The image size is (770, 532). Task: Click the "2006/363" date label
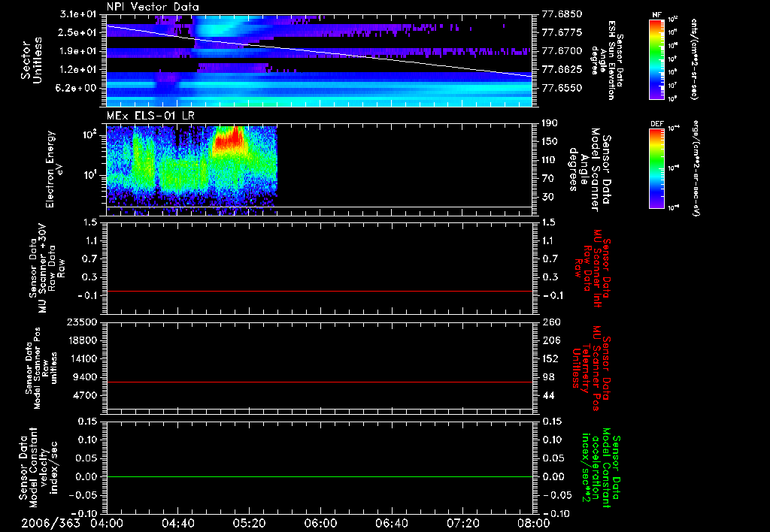tap(50, 523)
